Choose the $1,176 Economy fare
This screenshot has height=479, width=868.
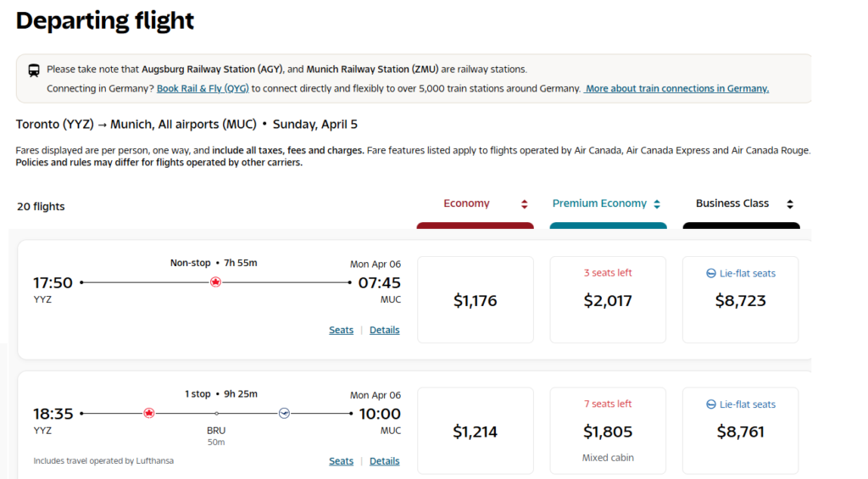coord(476,300)
